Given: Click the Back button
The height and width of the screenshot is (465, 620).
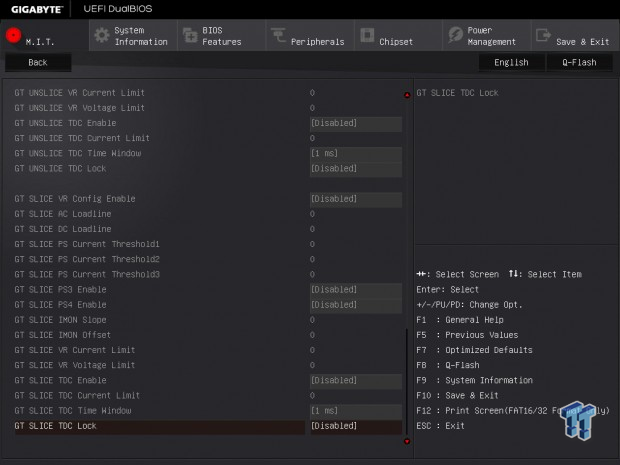Looking at the screenshot, I should [38, 62].
